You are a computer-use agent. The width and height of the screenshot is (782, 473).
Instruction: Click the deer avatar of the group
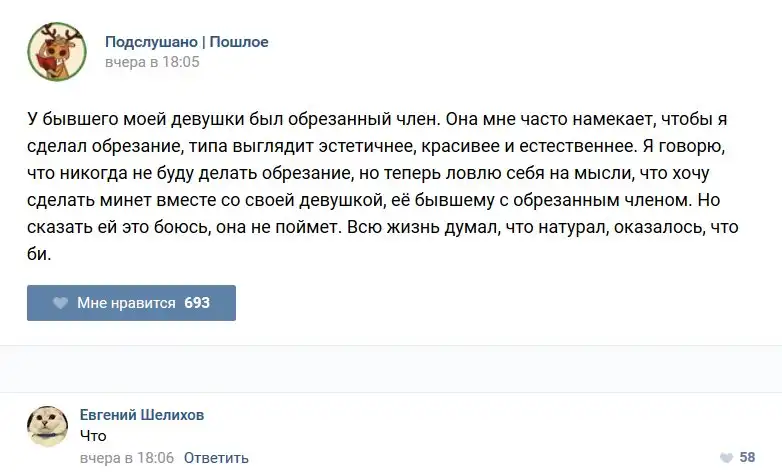(x=57, y=51)
